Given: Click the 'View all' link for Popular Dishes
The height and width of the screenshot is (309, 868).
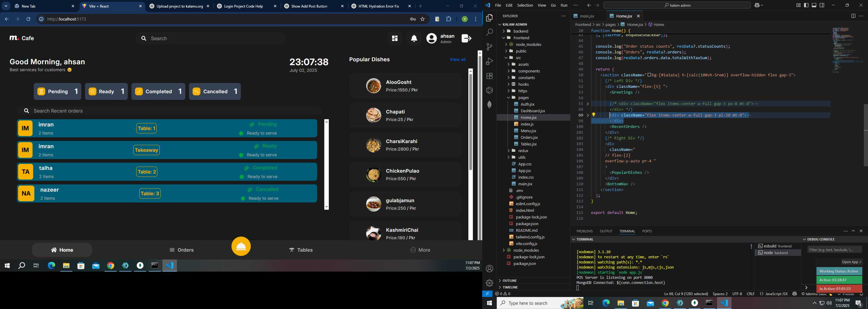Looking at the screenshot, I should coord(457,60).
